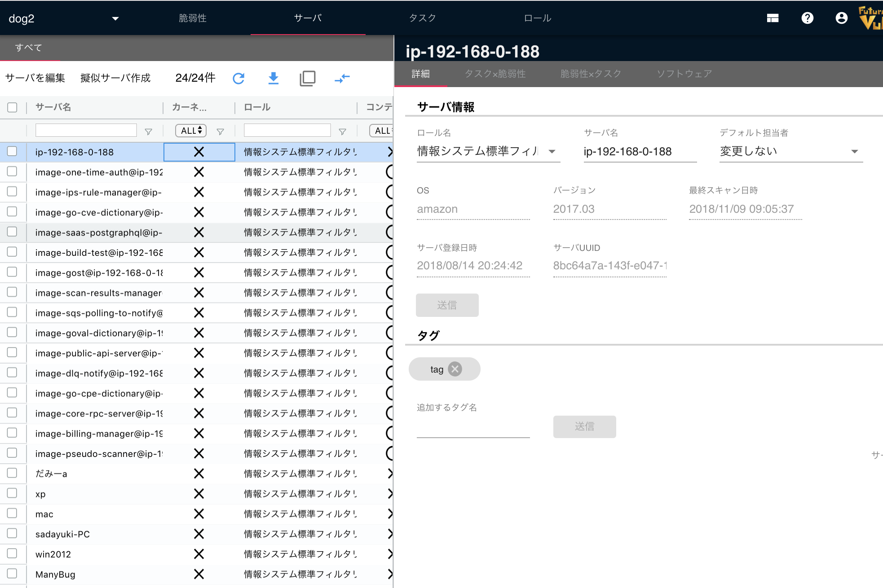Click the copy icon in the toolbar
The height and width of the screenshot is (588, 883).
(x=307, y=78)
